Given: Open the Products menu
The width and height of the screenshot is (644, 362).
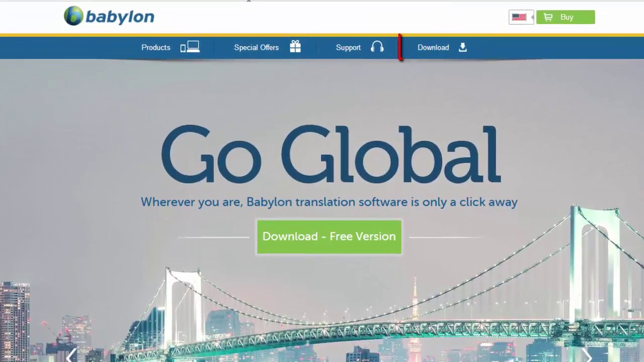Looking at the screenshot, I should tap(155, 47).
